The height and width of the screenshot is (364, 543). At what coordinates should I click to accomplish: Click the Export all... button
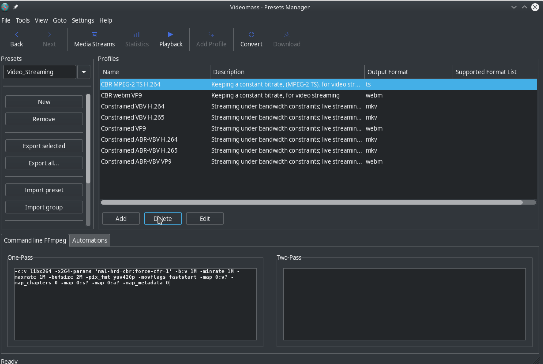point(44,163)
